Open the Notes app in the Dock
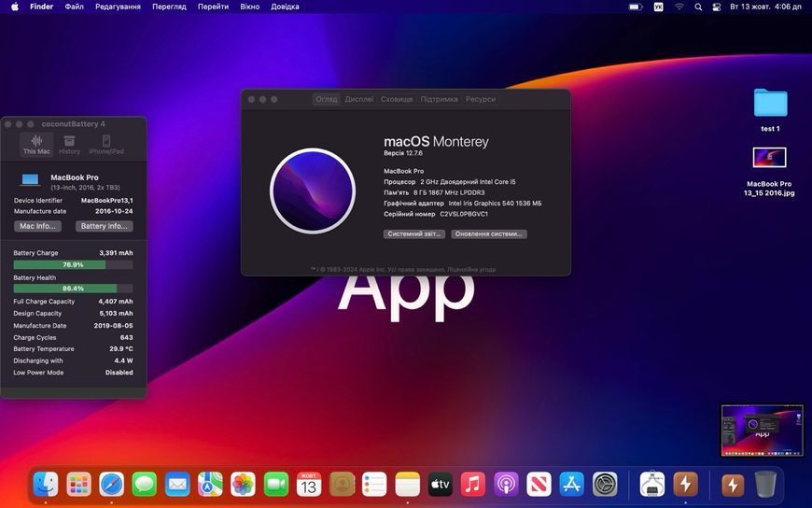Viewport: 812px width, 508px height. pyautogui.click(x=408, y=485)
